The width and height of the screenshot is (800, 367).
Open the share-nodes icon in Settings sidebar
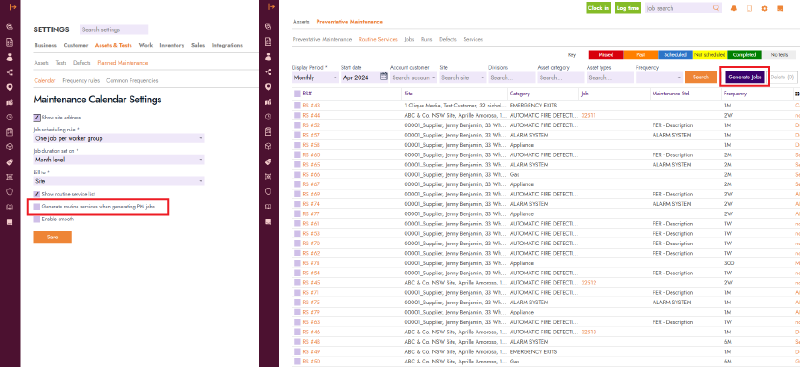[9, 72]
